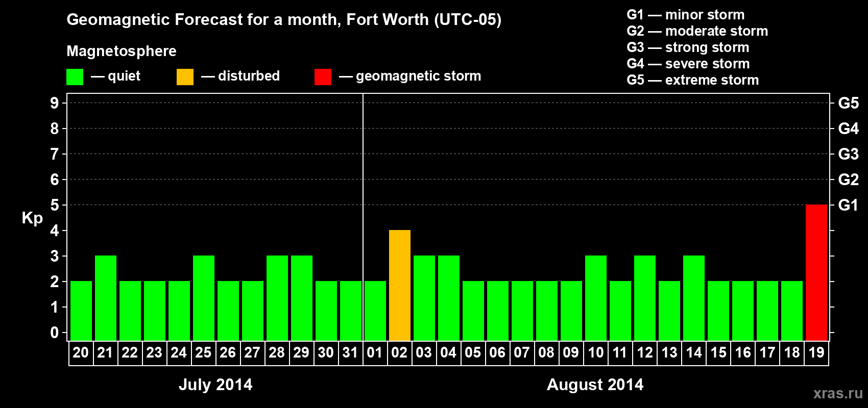Image resolution: width=868 pixels, height=408 pixels.
Task: Click the chart title Geomagnetic Forecast
Action: 284,20
